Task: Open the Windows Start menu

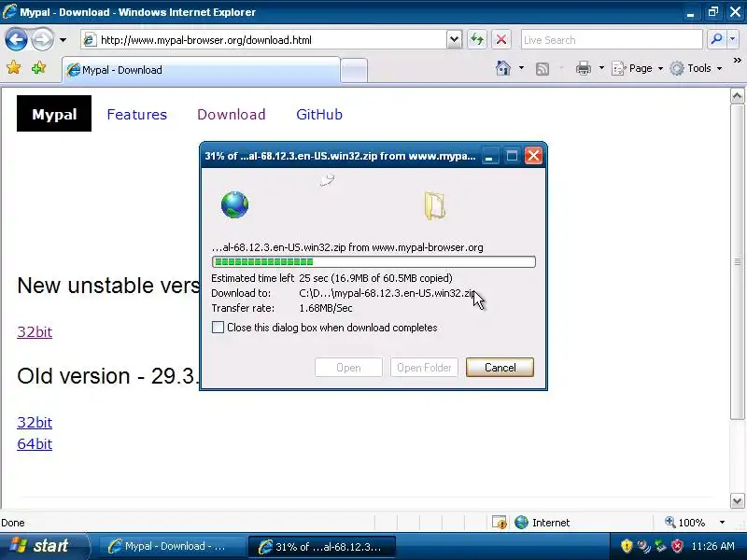Action: pos(44,546)
